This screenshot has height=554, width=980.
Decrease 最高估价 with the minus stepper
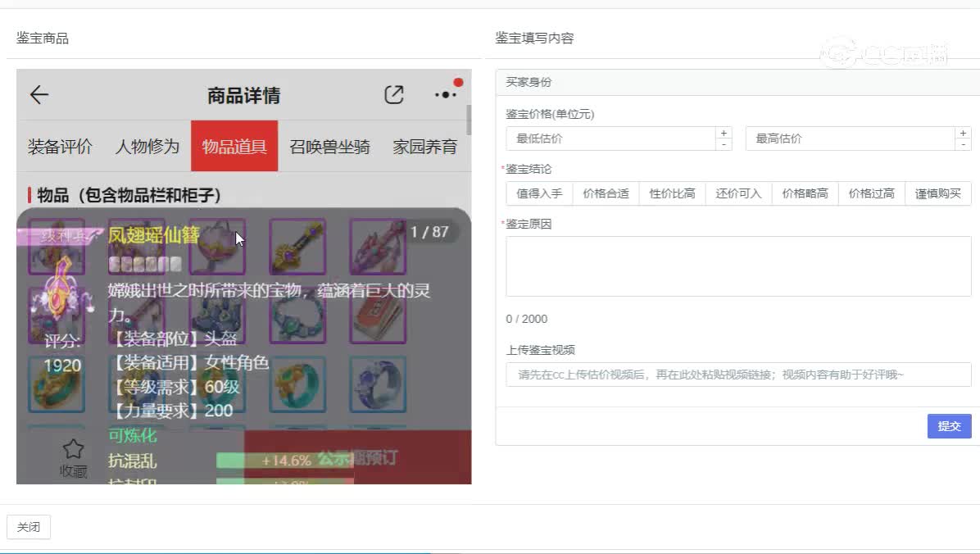pyautogui.click(x=963, y=145)
